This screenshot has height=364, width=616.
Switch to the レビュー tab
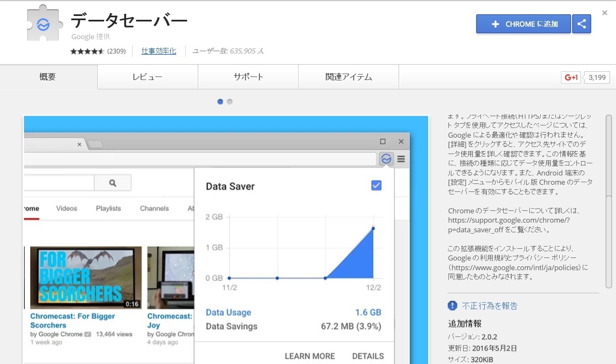148,77
